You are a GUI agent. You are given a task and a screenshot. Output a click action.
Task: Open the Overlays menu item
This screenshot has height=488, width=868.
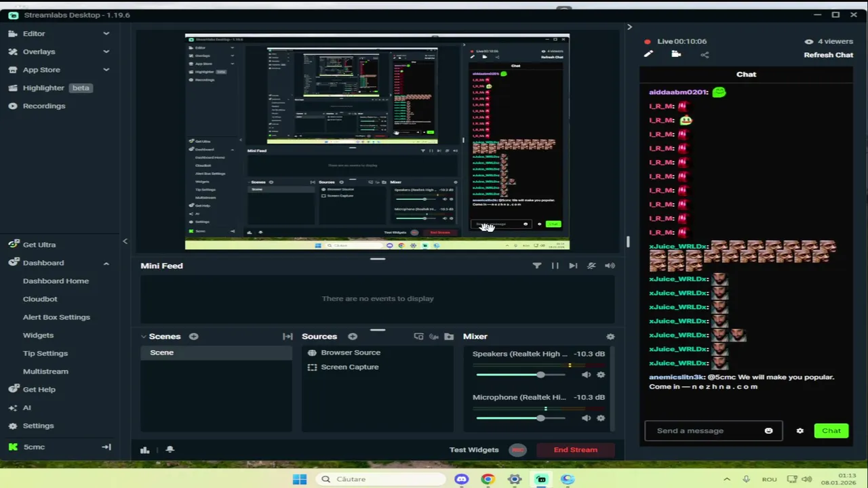[39, 52]
